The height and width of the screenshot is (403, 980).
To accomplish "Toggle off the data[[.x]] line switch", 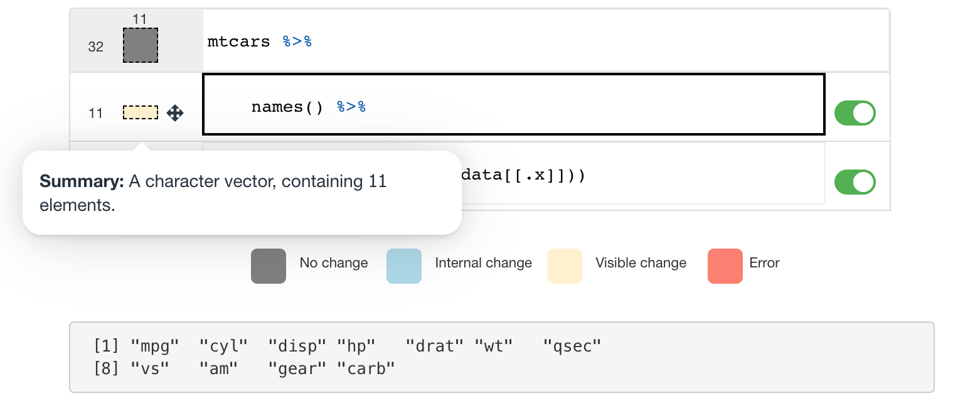I will [x=855, y=182].
